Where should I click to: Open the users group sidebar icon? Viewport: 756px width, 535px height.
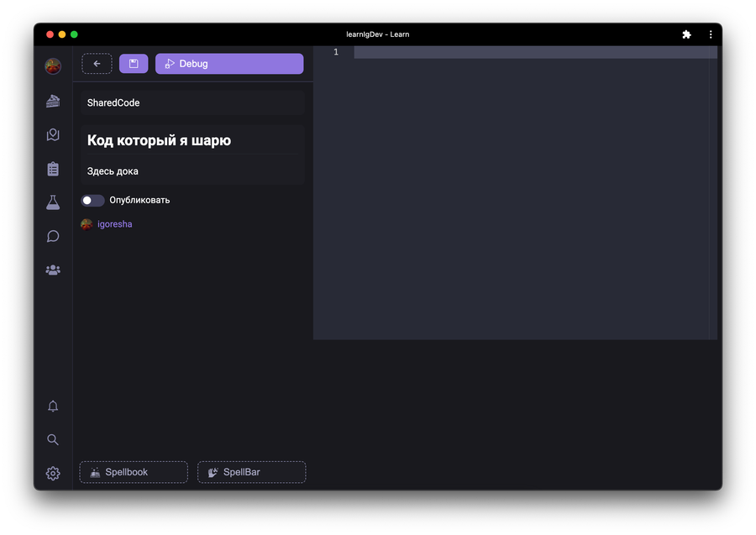pyautogui.click(x=53, y=270)
